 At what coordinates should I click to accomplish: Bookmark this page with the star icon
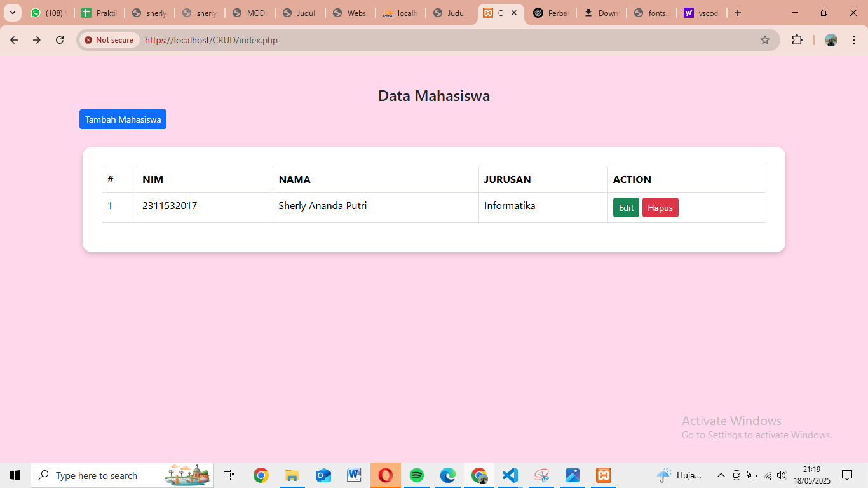(x=765, y=40)
